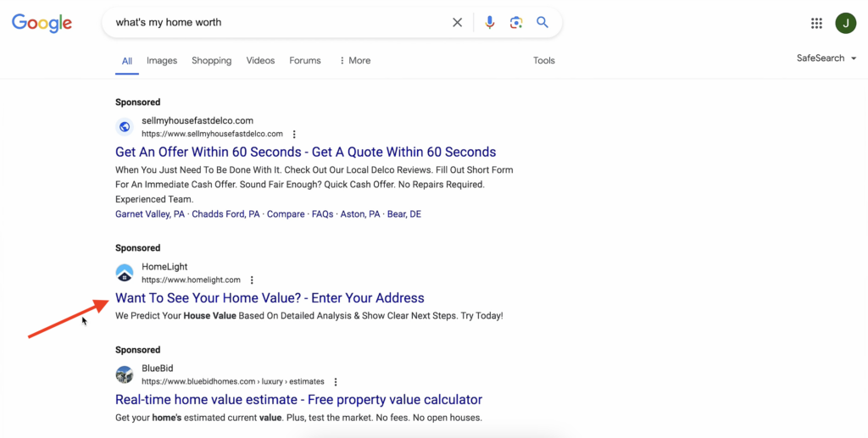Start voice search with the microphone icon
Viewport: 868px width, 438px height.
(489, 23)
